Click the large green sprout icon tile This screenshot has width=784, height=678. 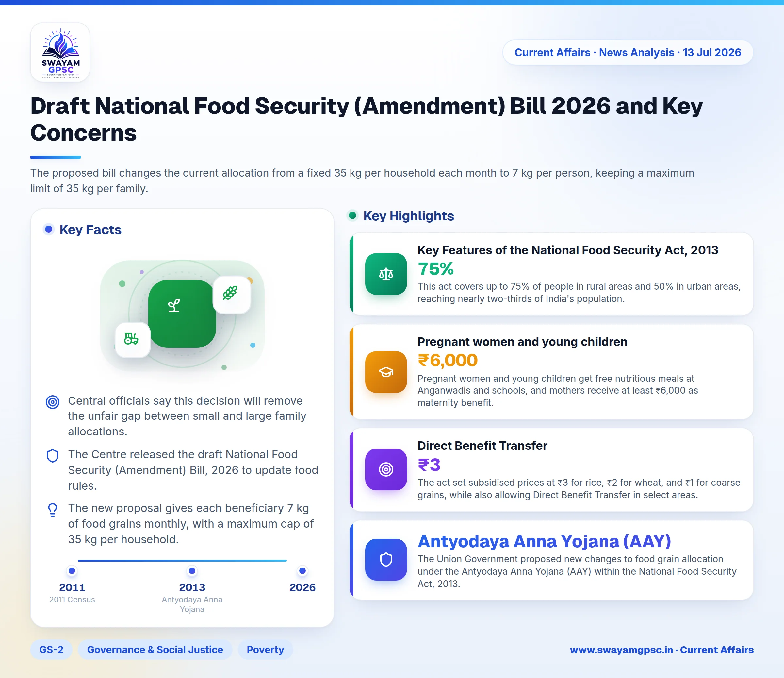coord(182,314)
